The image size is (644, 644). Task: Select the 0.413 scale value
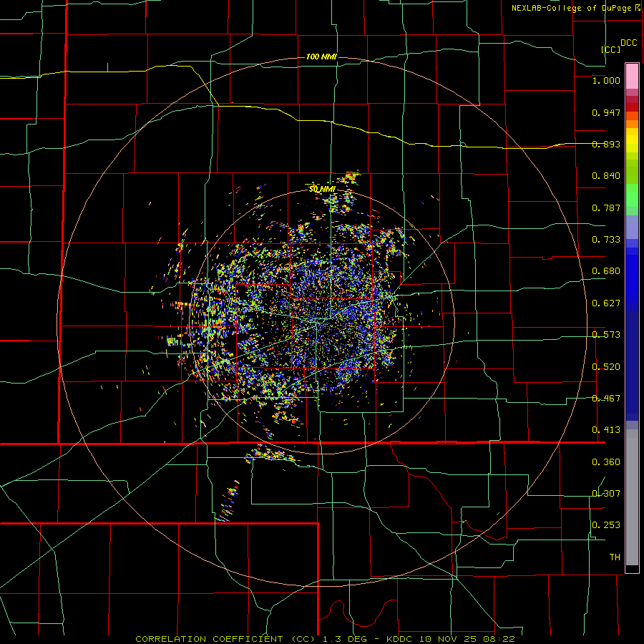606,430
